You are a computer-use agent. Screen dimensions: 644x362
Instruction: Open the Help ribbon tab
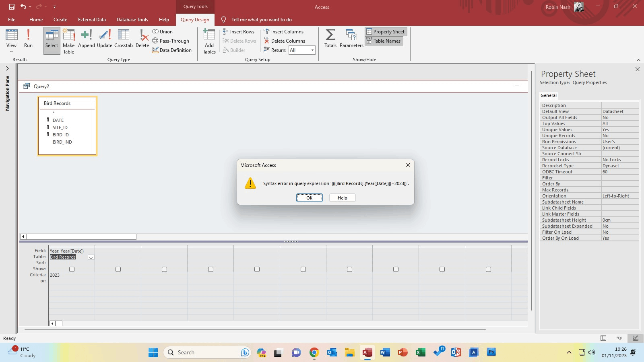tap(164, 20)
